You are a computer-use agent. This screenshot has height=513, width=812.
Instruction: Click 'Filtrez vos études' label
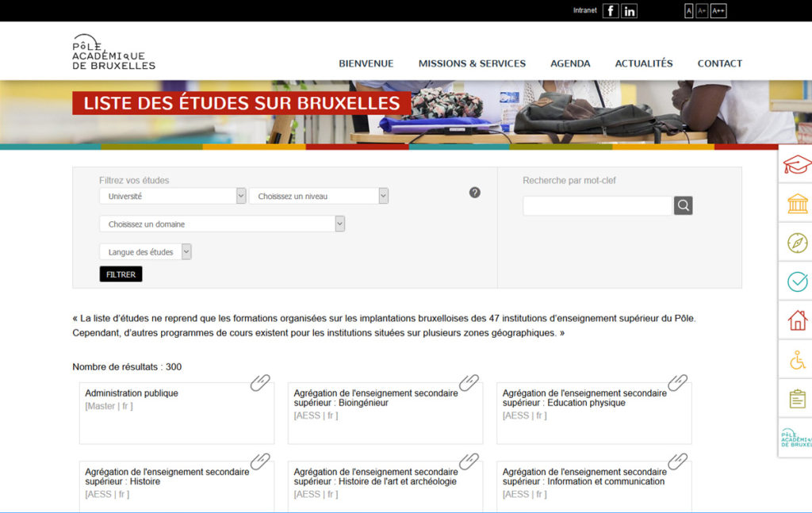[x=134, y=181]
